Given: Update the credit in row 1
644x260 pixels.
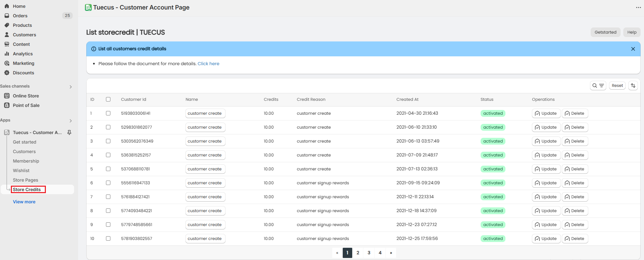Looking at the screenshot, I should click(x=546, y=113).
